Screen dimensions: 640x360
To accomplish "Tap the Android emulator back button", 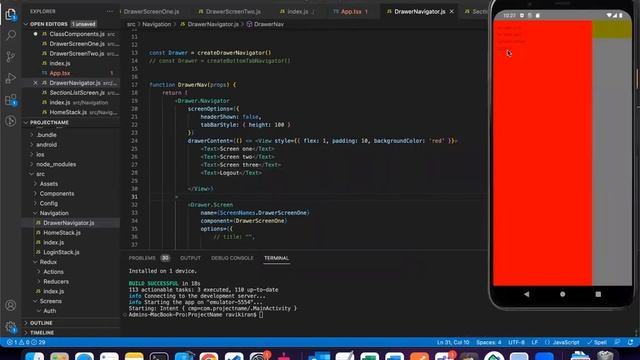I will click(x=527, y=294).
